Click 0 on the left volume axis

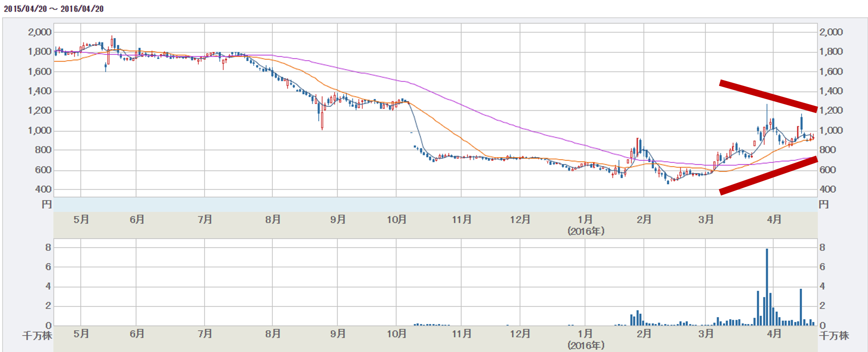(48, 325)
